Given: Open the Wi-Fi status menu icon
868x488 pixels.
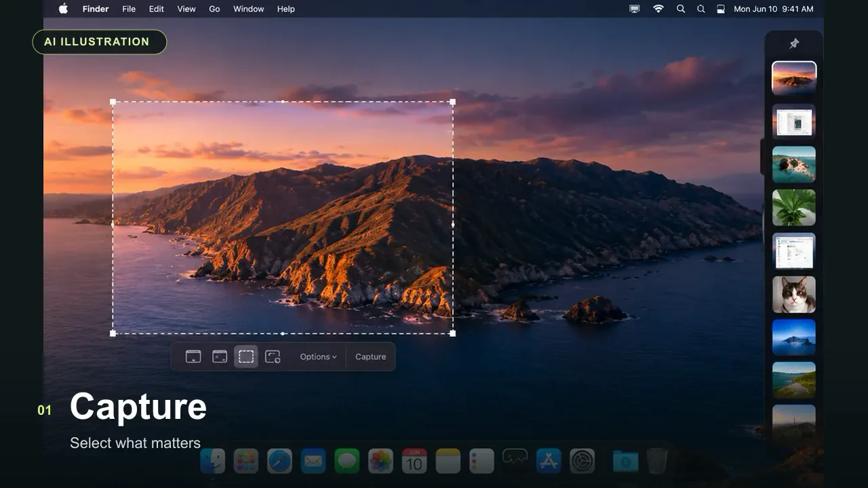Looking at the screenshot, I should [x=658, y=9].
